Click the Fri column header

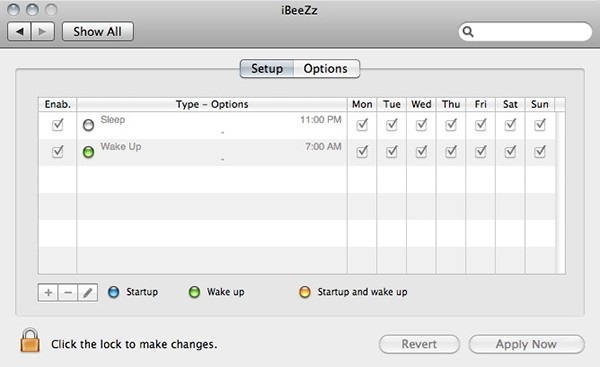tap(481, 104)
